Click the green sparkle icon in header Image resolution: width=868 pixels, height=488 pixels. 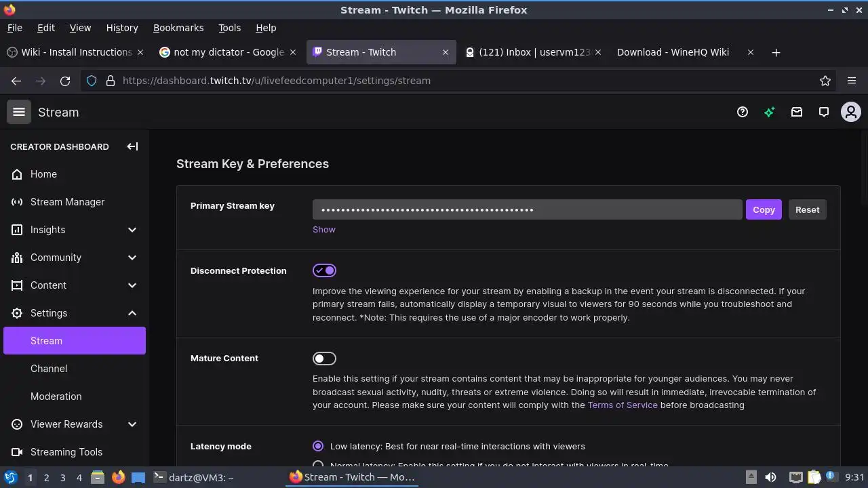click(x=770, y=112)
